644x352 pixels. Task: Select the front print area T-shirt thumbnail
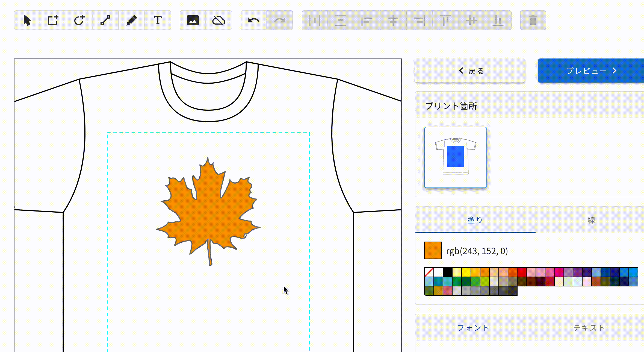455,157
